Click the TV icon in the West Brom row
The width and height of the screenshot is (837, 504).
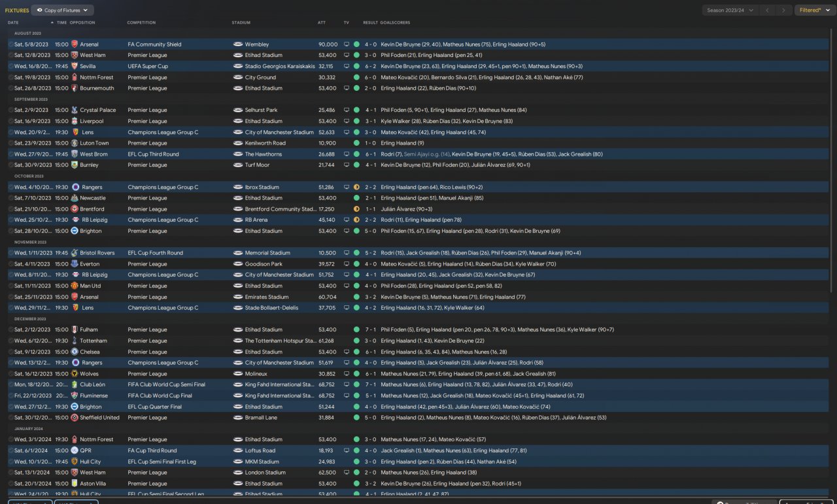(347, 154)
